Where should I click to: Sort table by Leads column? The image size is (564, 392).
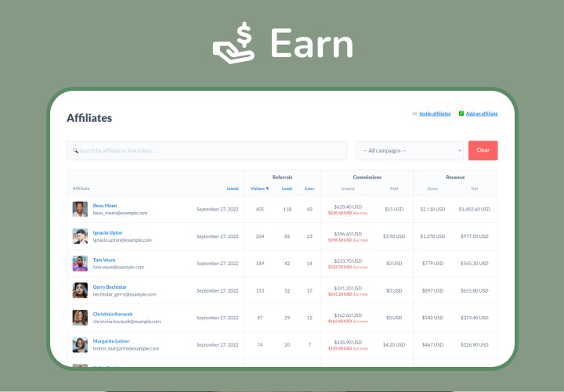click(x=287, y=189)
